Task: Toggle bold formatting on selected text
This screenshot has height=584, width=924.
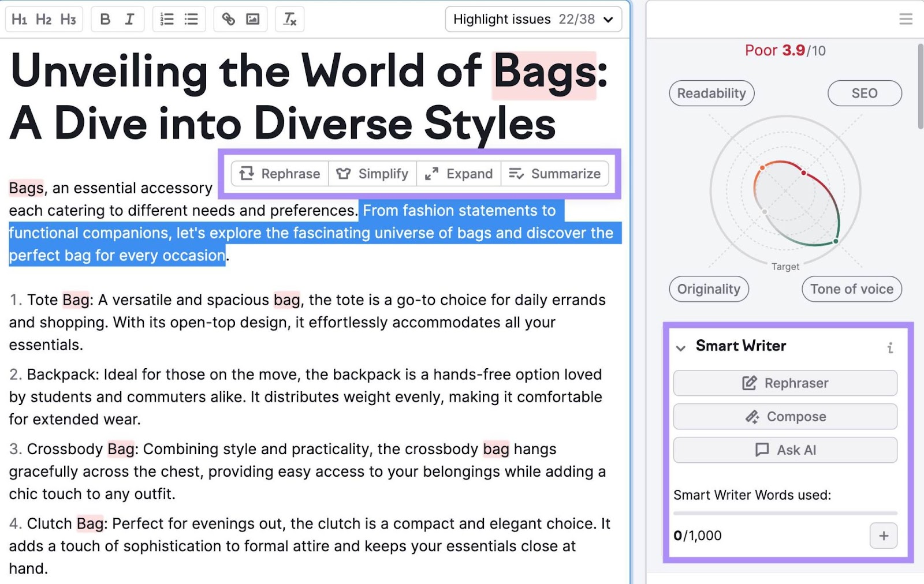Action: pos(105,19)
